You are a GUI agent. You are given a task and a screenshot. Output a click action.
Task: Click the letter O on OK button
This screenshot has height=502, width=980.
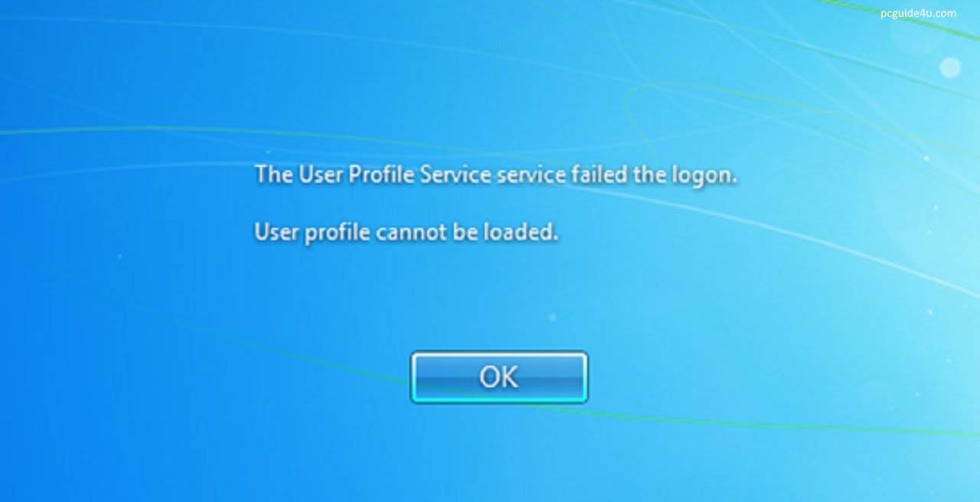pos(488,377)
